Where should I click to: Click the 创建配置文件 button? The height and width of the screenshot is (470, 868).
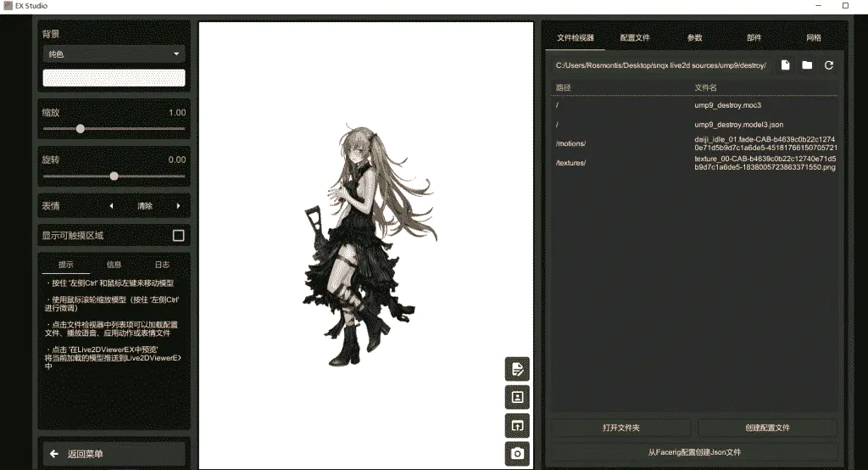point(767,428)
